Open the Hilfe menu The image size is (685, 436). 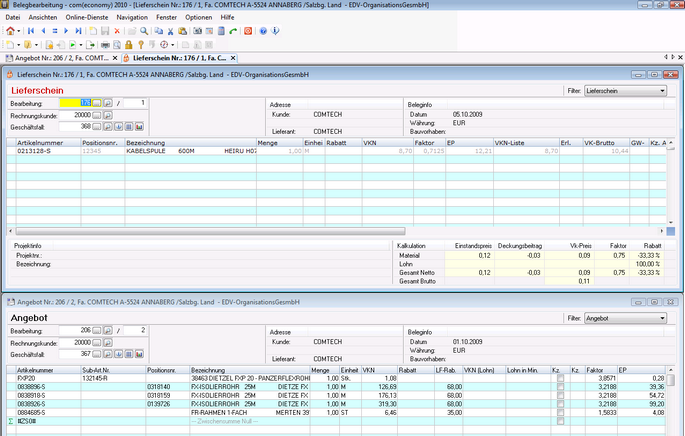click(227, 17)
